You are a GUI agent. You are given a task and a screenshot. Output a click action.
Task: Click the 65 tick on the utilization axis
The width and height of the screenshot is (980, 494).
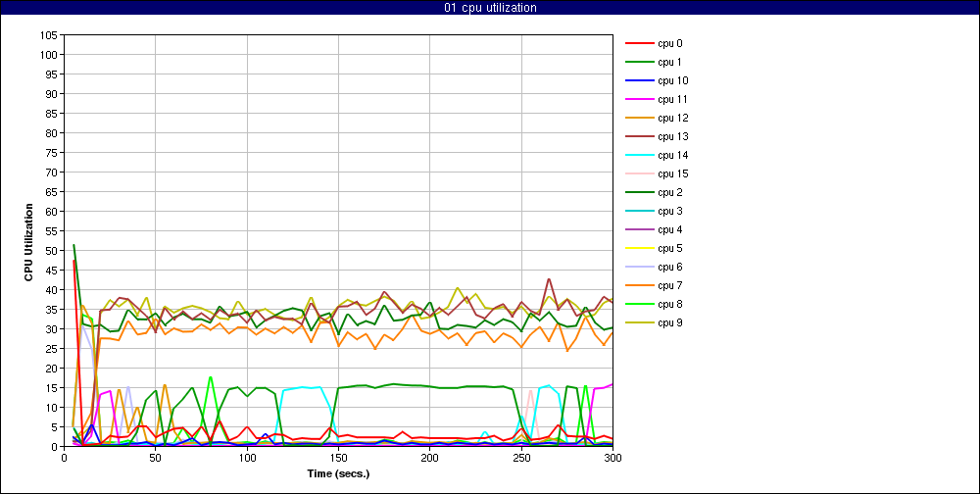[x=53, y=192]
